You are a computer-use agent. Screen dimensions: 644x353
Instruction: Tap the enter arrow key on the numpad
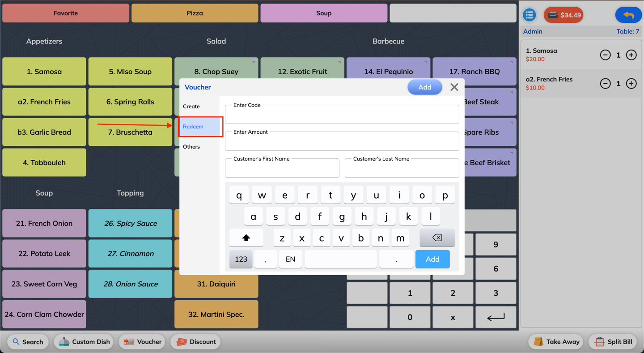pyautogui.click(x=496, y=317)
